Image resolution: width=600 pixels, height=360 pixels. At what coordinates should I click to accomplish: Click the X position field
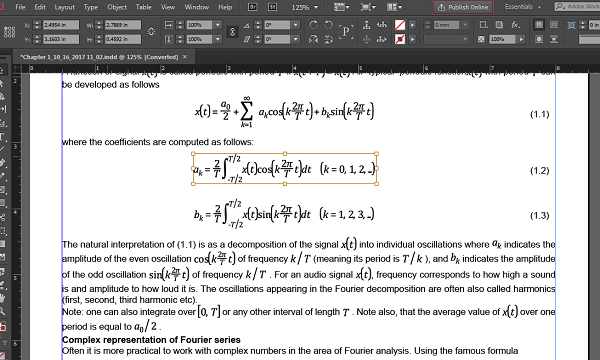click(x=61, y=25)
